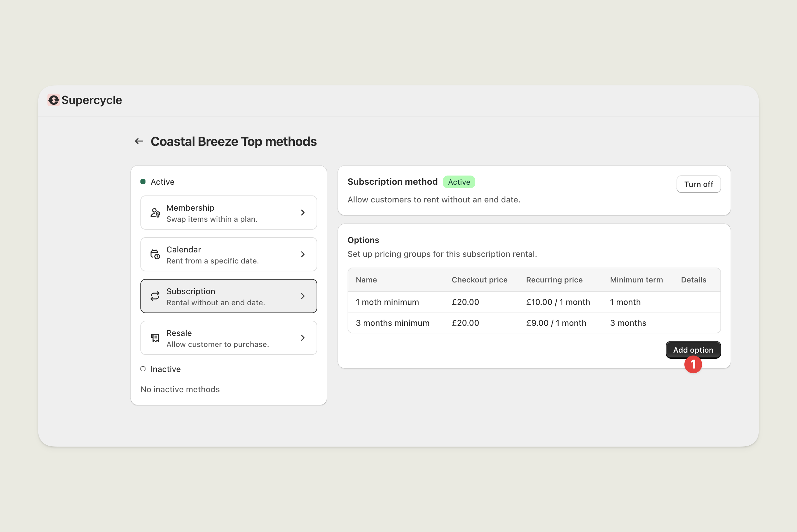Screen dimensions: 797x532
Task: Go back using the left arrow
Action: coord(139,141)
